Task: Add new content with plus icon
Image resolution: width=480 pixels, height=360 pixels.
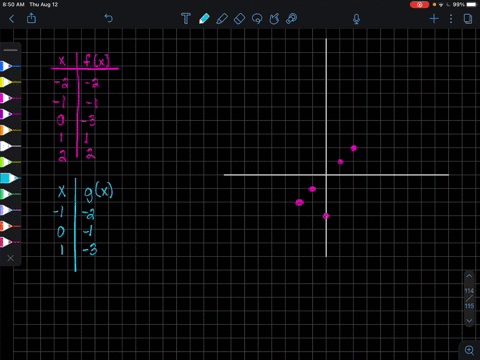Action: coord(434,19)
